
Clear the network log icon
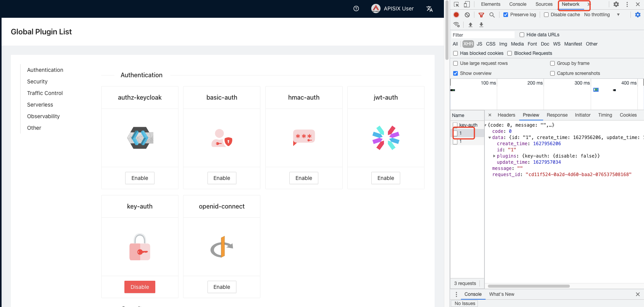467,15
